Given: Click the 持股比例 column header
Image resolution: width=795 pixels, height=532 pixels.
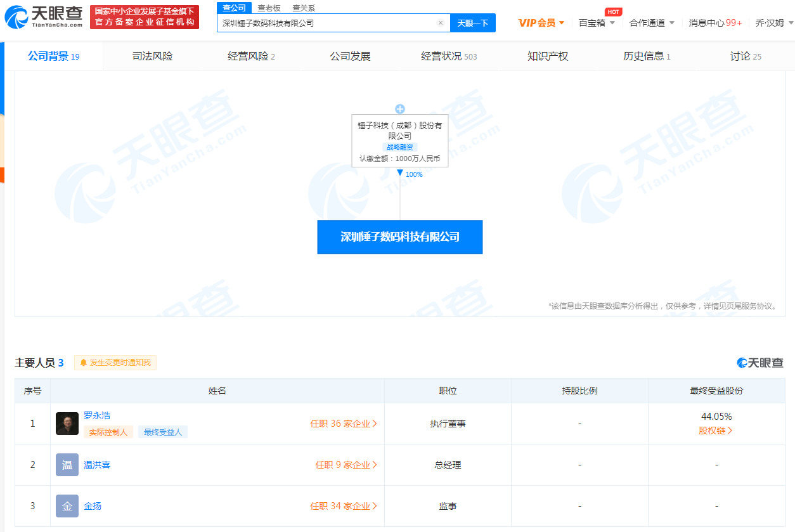Looking at the screenshot, I should [579, 391].
